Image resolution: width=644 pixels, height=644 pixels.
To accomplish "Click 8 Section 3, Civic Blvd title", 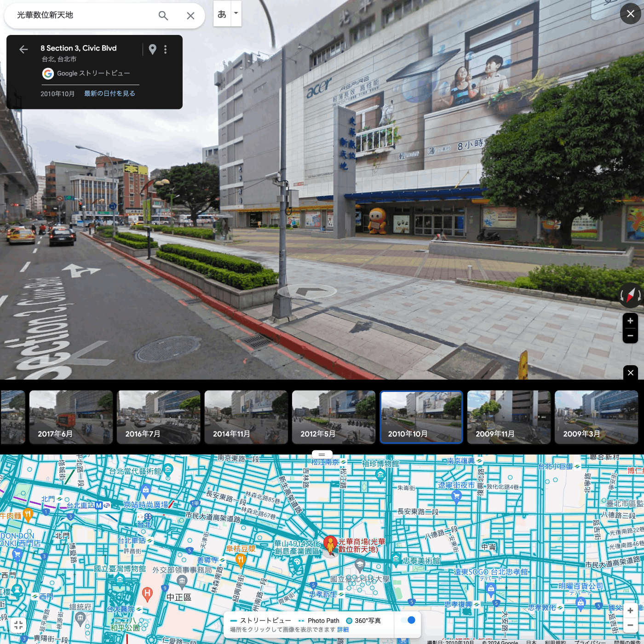I will point(79,48).
